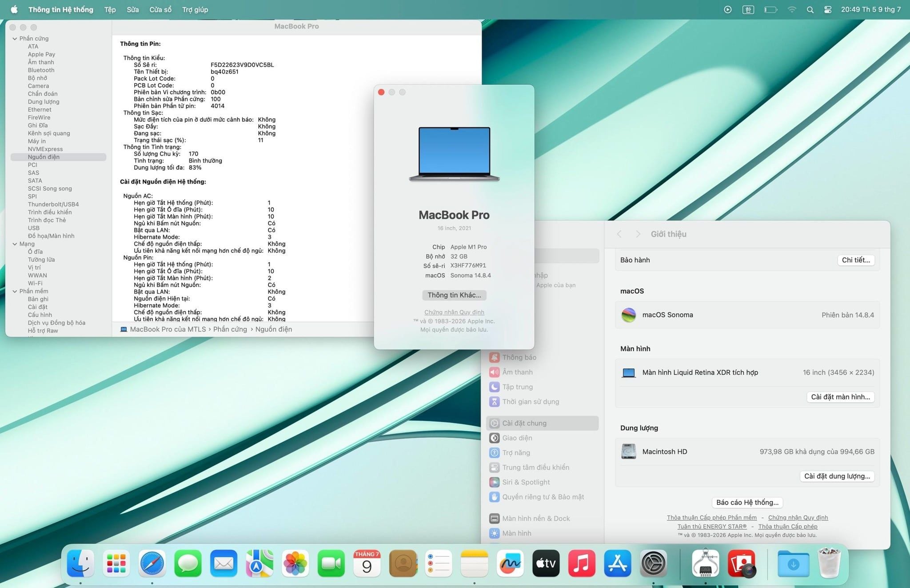Go back in Giới thiệu settings pane
910x588 pixels.
[619, 234]
